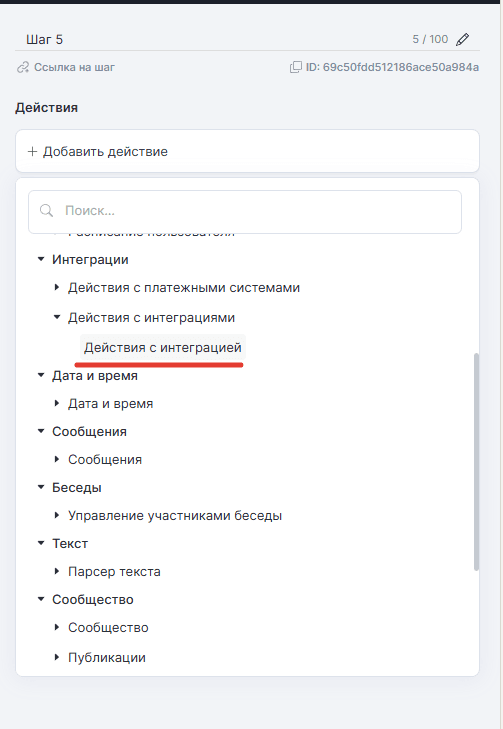Click the indented Сообщество subgroup label
The width and height of the screenshot is (503, 729).
108,627
